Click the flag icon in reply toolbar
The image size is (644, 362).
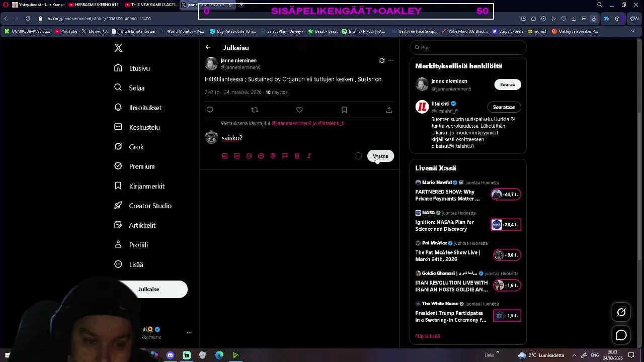tap(285, 156)
